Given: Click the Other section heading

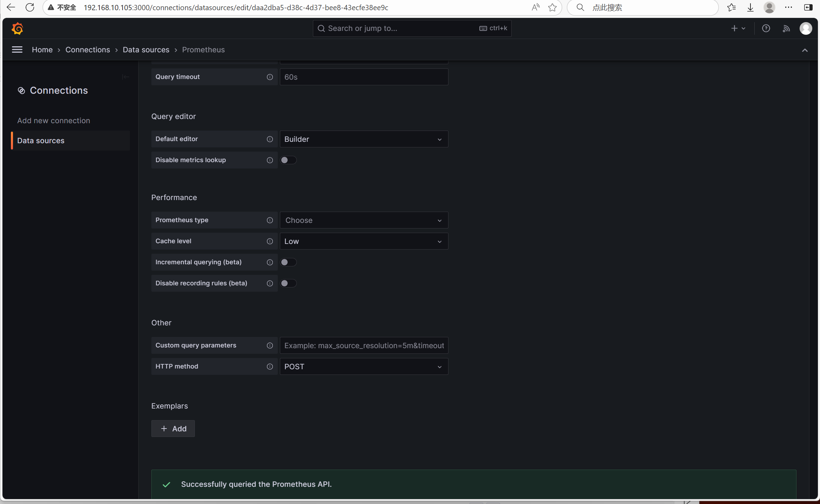Looking at the screenshot, I should click(x=162, y=323).
